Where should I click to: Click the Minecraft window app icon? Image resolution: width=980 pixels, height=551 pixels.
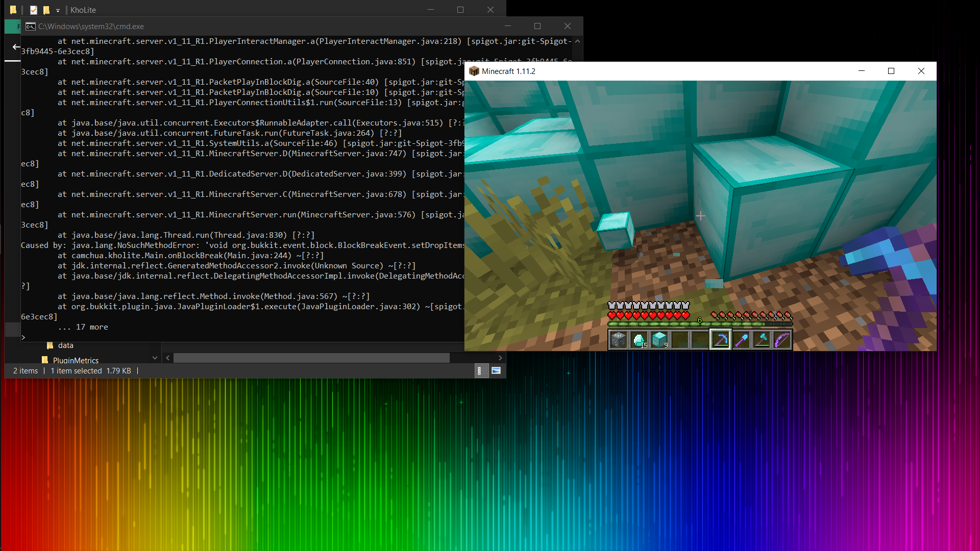(x=474, y=71)
